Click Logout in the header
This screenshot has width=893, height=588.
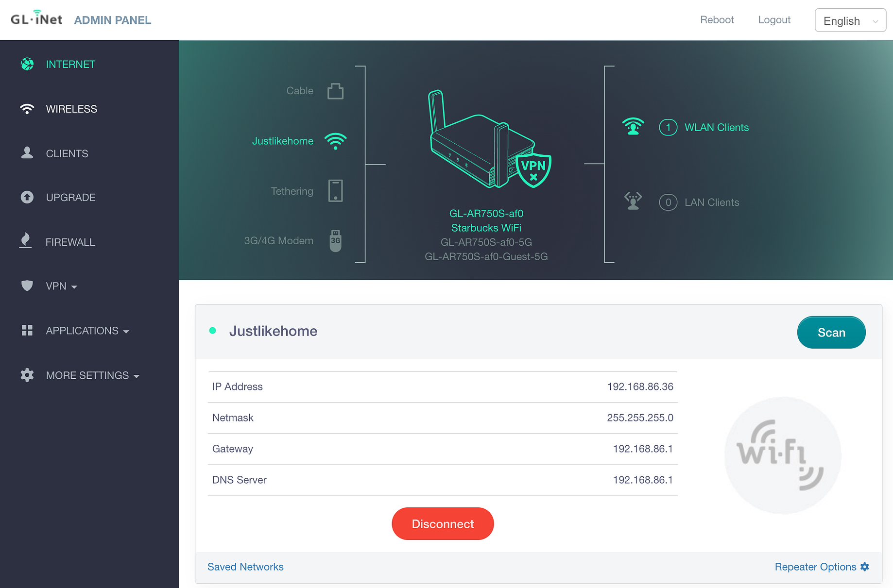pos(774,20)
